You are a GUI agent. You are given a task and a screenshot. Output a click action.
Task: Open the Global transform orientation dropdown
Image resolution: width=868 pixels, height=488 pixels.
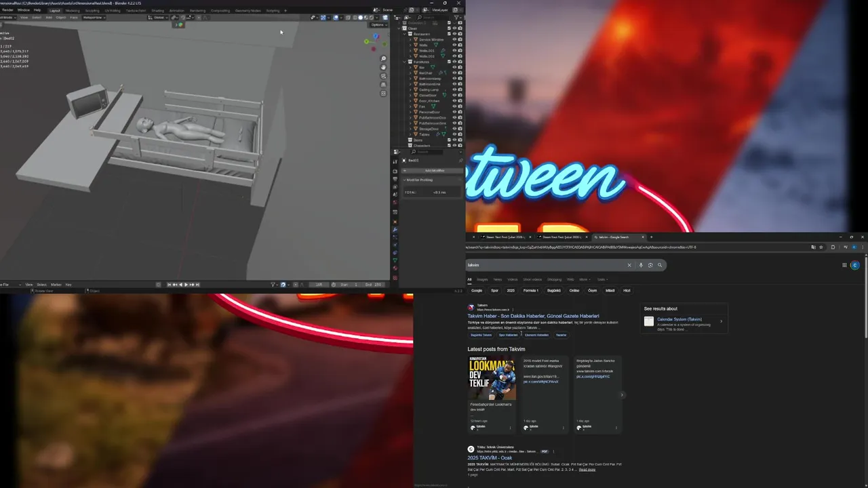tap(158, 18)
